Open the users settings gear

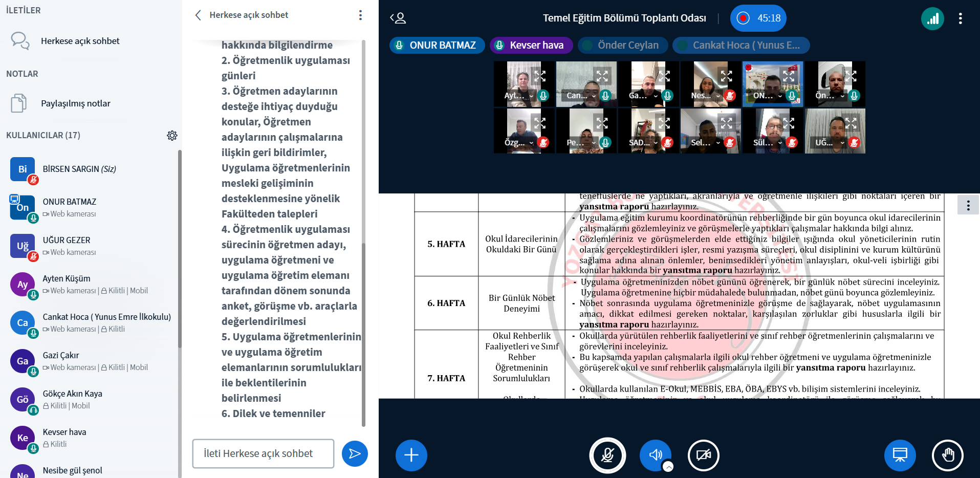tap(172, 136)
